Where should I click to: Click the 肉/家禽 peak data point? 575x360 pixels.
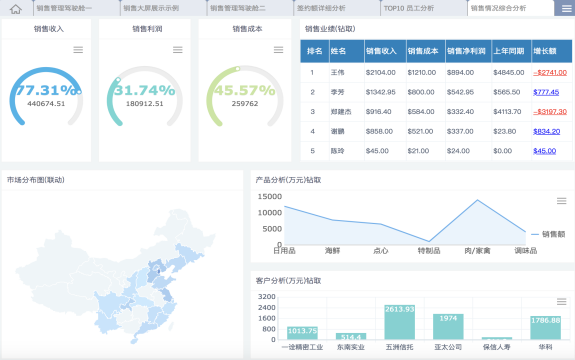pyautogui.click(x=477, y=200)
